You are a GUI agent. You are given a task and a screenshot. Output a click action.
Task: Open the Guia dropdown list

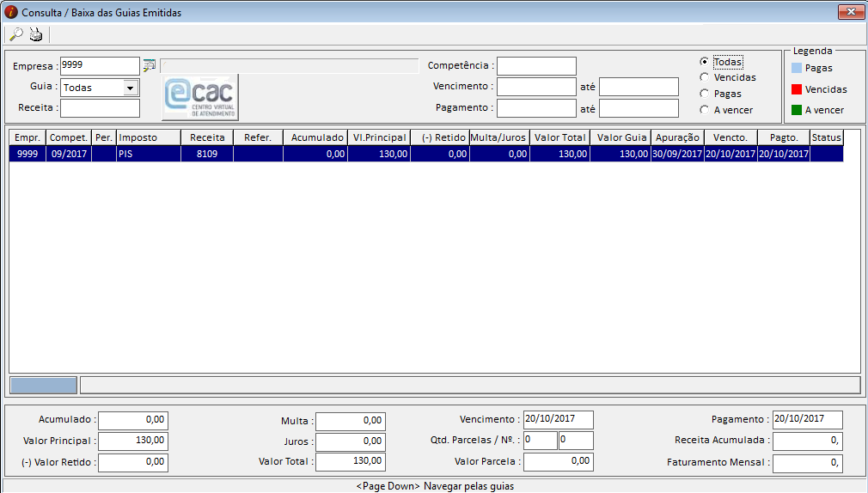[x=130, y=88]
